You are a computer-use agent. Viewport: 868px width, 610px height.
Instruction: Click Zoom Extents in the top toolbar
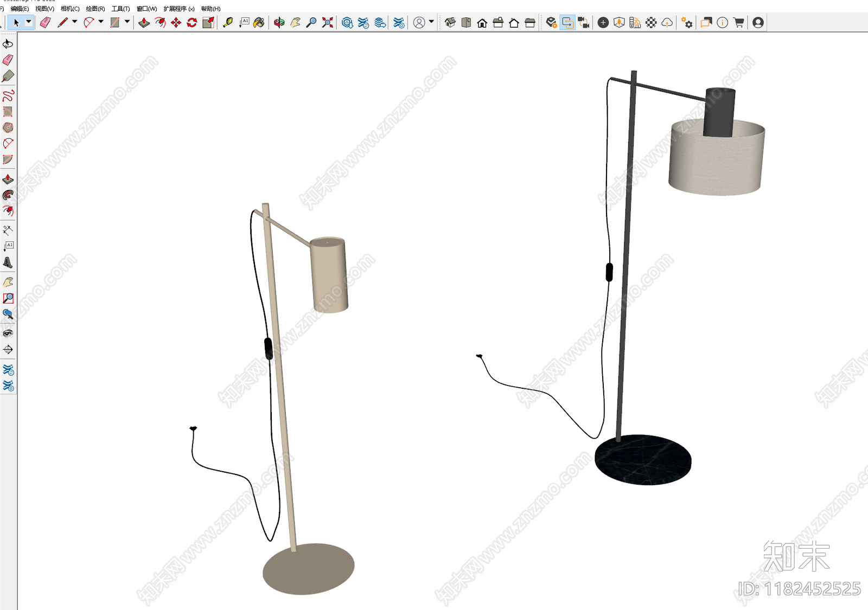click(x=328, y=22)
